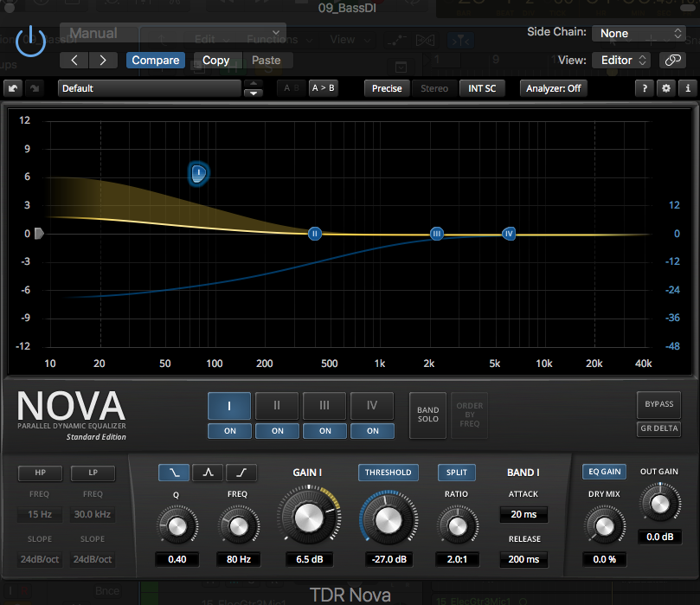
Task: Click the Analyzer: Off selector
Action: 553,88
